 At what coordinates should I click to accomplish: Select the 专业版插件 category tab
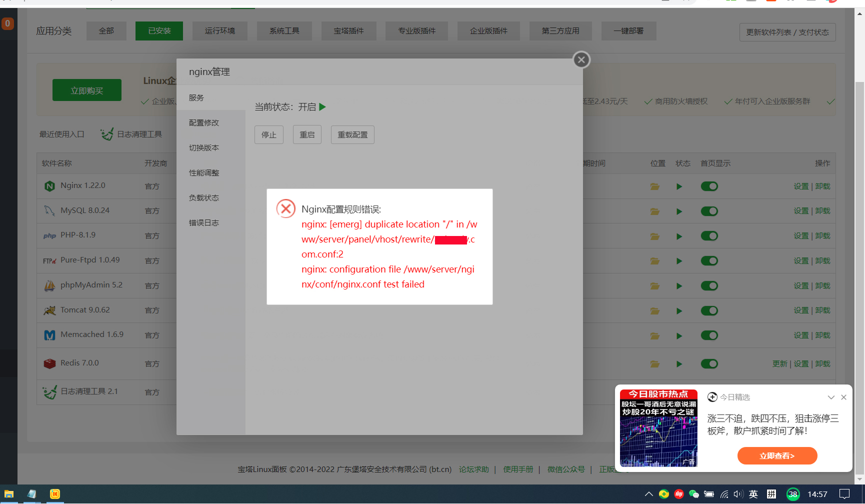point(417,31)
